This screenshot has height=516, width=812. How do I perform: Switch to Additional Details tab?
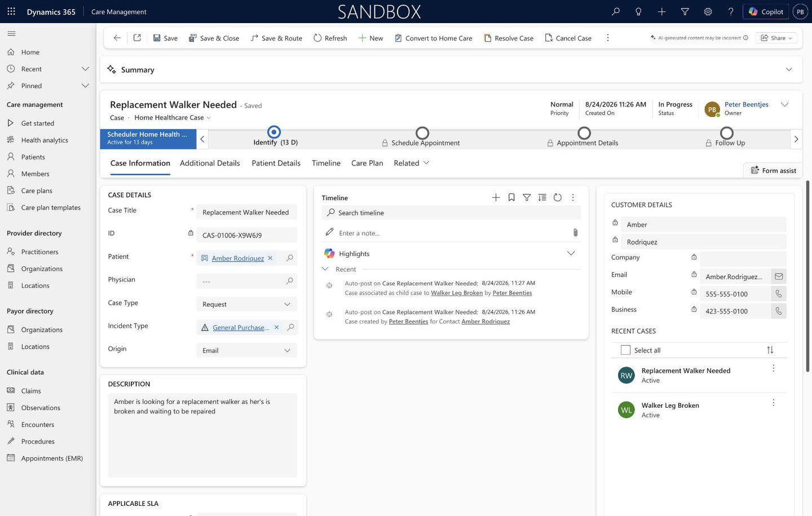[210, 163]
